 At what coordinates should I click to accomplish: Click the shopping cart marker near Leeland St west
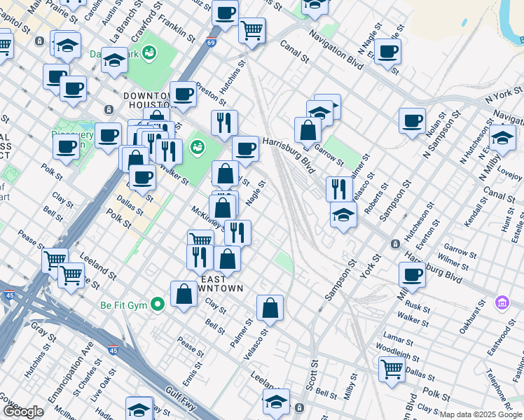pos(71,278)
